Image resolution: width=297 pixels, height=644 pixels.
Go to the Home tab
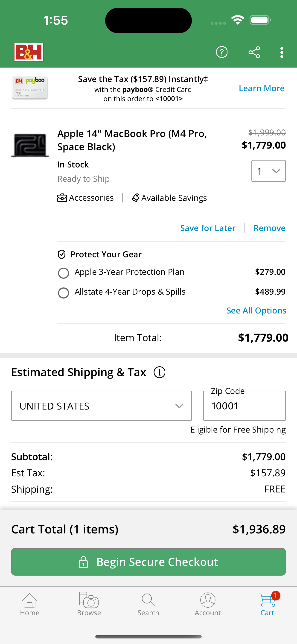(x=29, y=604)
